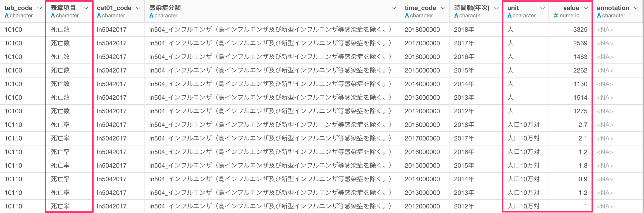
Task: Click the character type icon under annotation
Action: (599, 15)
